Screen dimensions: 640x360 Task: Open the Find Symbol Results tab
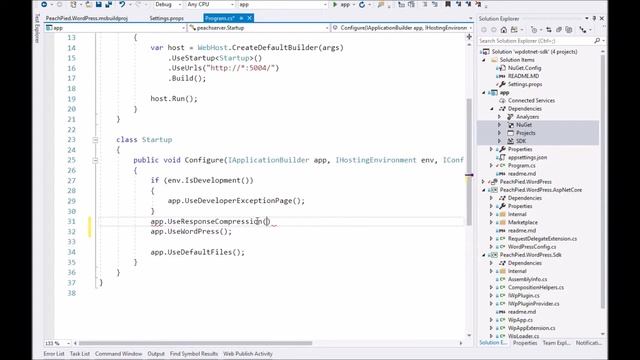tap(193, 354)
